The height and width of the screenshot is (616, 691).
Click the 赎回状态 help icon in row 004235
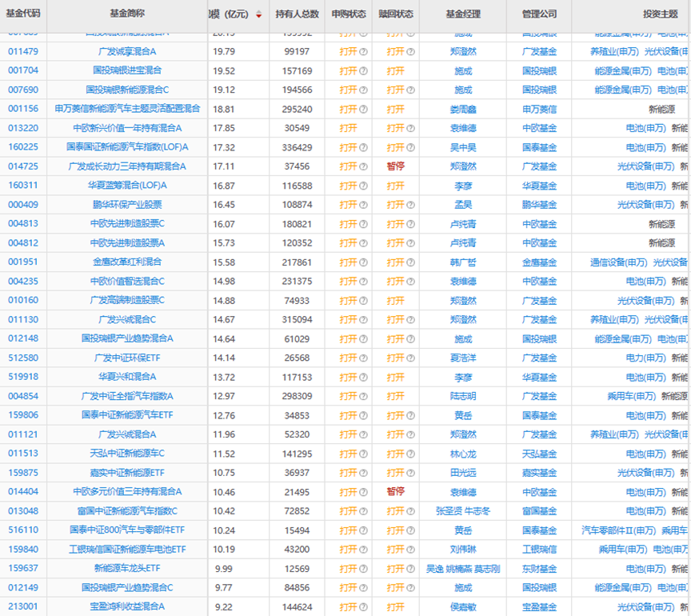click(x=410, y=282)
